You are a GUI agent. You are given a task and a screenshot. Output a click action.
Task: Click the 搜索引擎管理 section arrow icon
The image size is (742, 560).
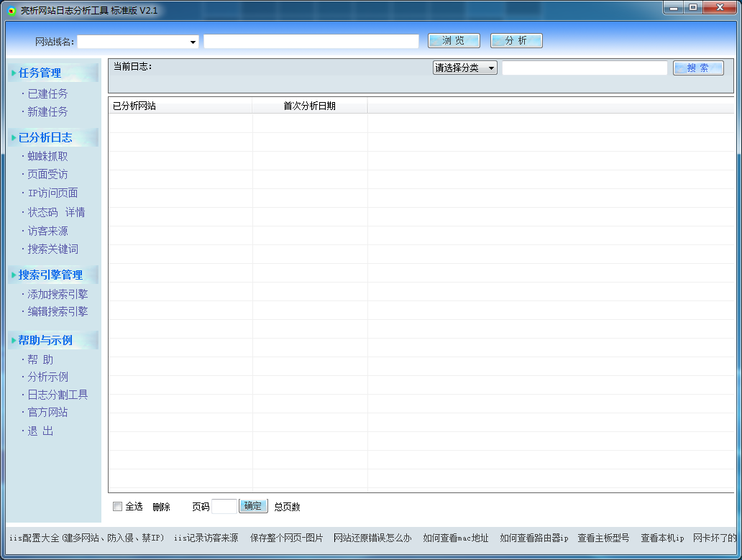click(x=14, y=275)
